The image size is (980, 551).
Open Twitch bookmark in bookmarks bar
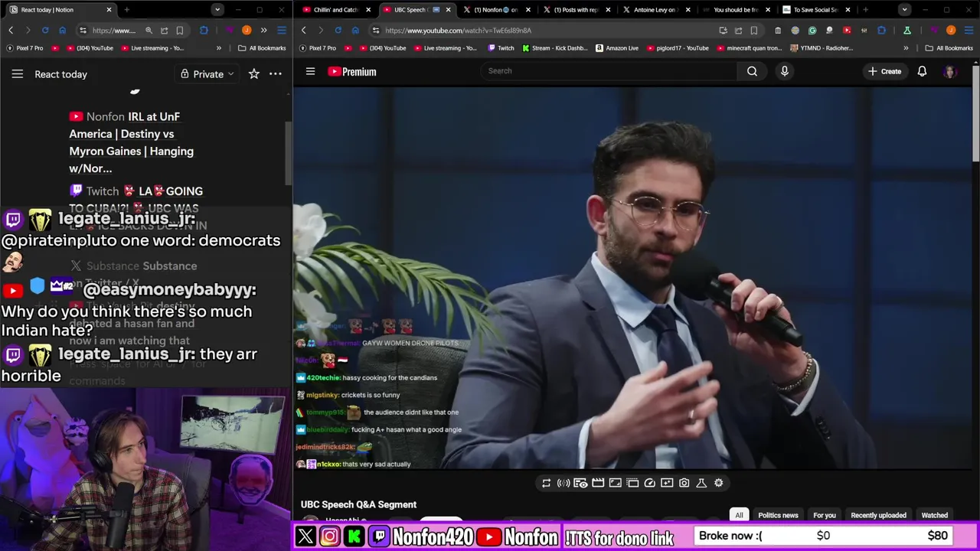pos(501,47)
